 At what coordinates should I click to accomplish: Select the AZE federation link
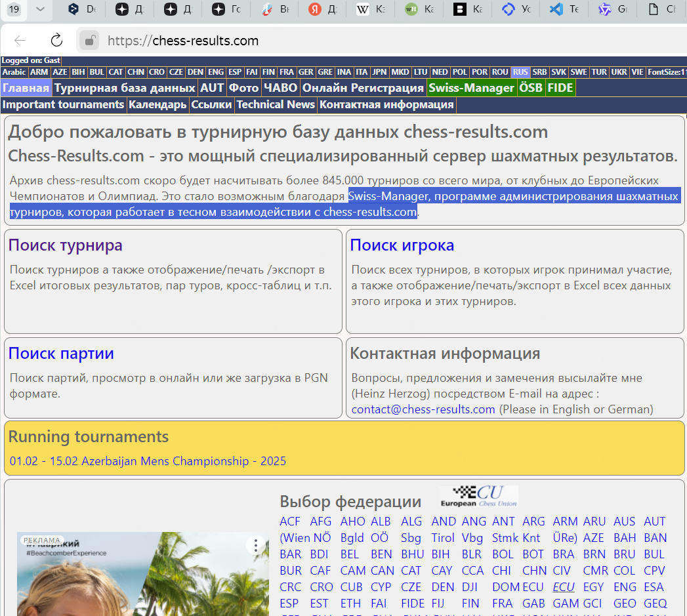[594, 537]
